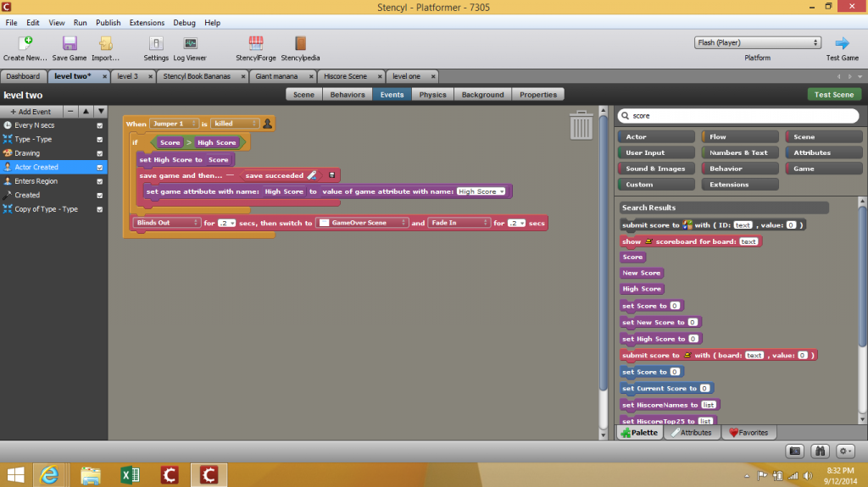Toggle the Drawing event checkbox
The width and height of the screenshot is (868, 487).
pyautogui.click(x=100, y=153)
